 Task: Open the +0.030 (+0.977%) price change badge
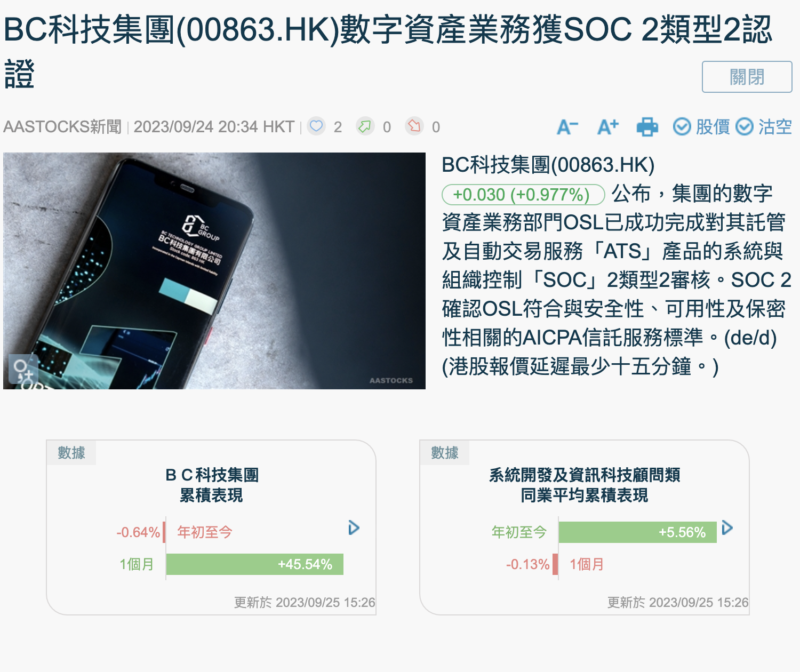click(523, 195)
